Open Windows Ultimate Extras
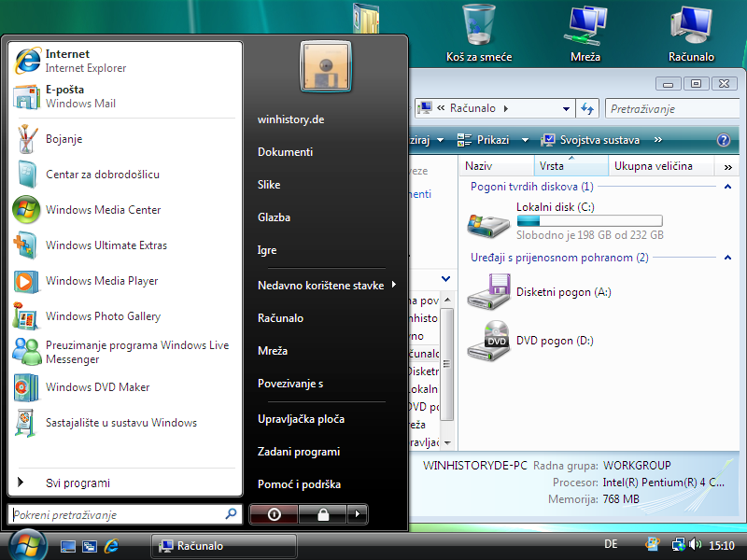This screenshot has height=560, width=747. tap(125, 245)
